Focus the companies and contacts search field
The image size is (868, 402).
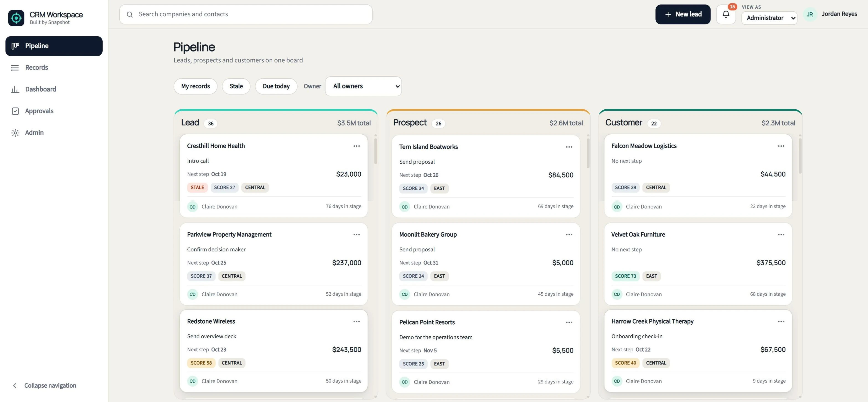[x=246, y=14]
